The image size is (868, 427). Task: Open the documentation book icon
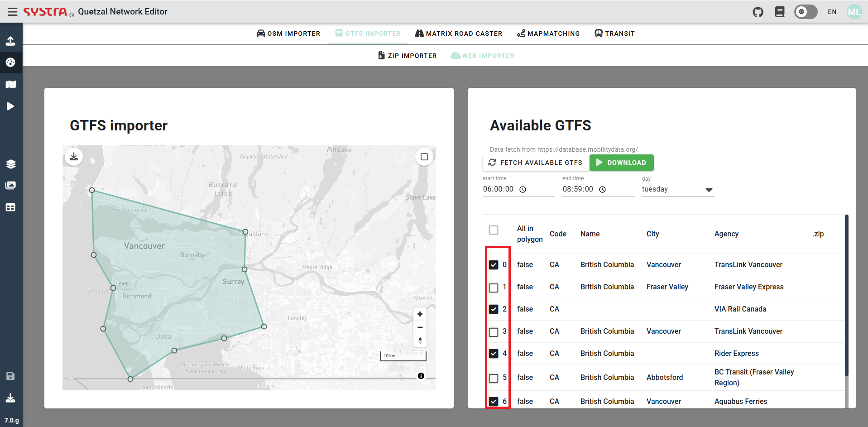click(780, 12)
